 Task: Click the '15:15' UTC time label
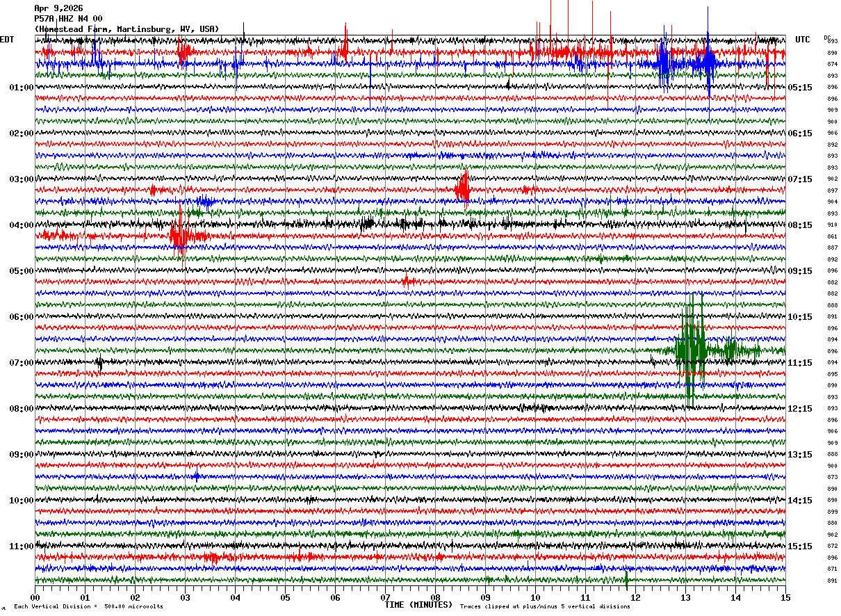(x=800, y=546)
